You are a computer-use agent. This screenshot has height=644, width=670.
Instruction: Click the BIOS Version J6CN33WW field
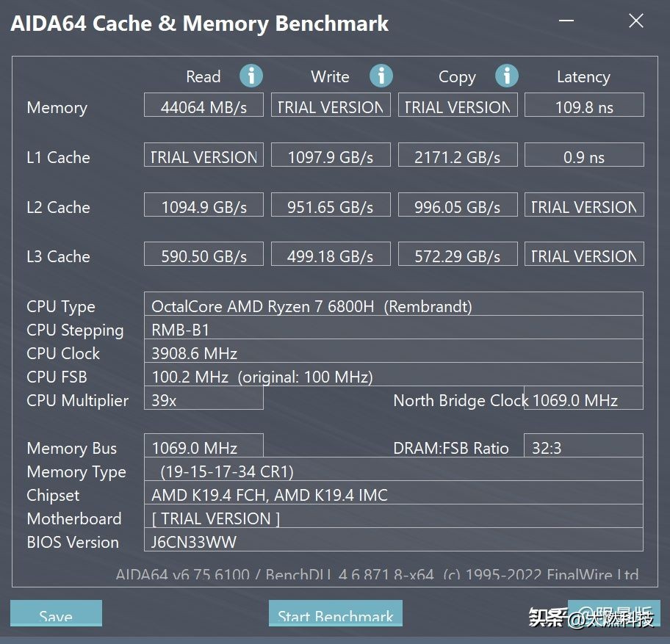coord(393,542)
